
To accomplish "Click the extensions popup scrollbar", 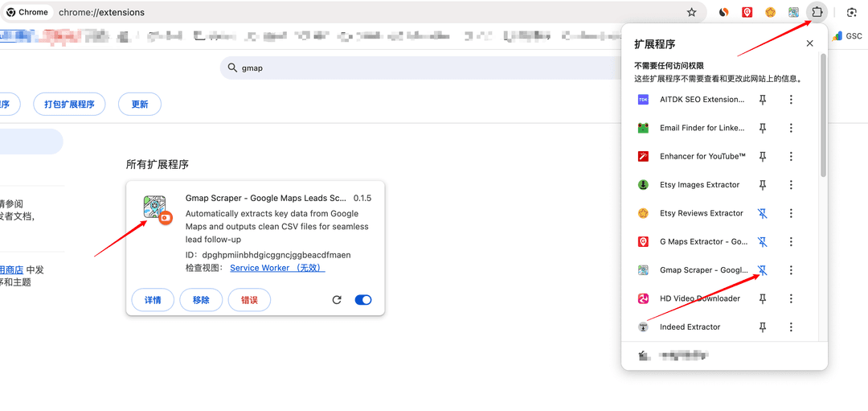I will pos(823,115).
